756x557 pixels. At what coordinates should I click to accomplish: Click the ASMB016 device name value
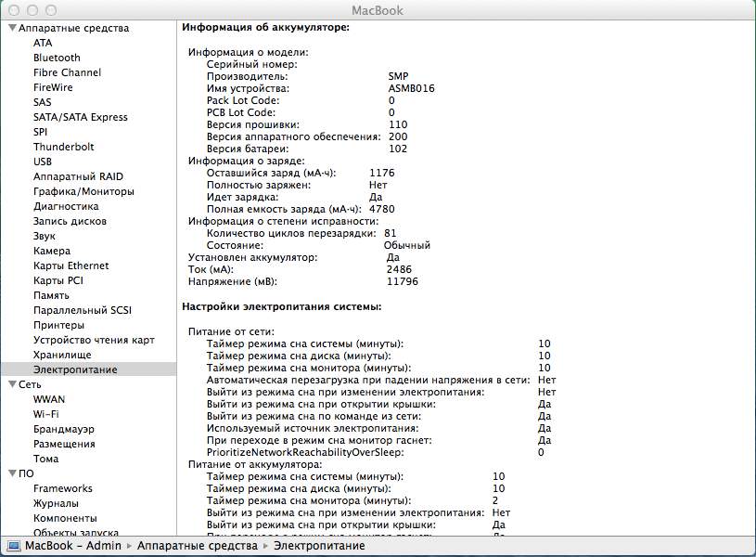[x=411, y=88]
